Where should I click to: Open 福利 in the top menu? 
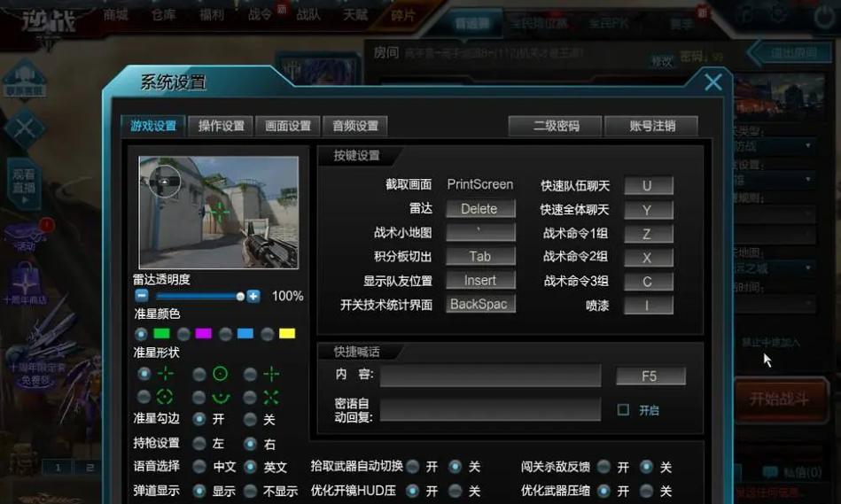pyautogui.click(x=211, y=14)
